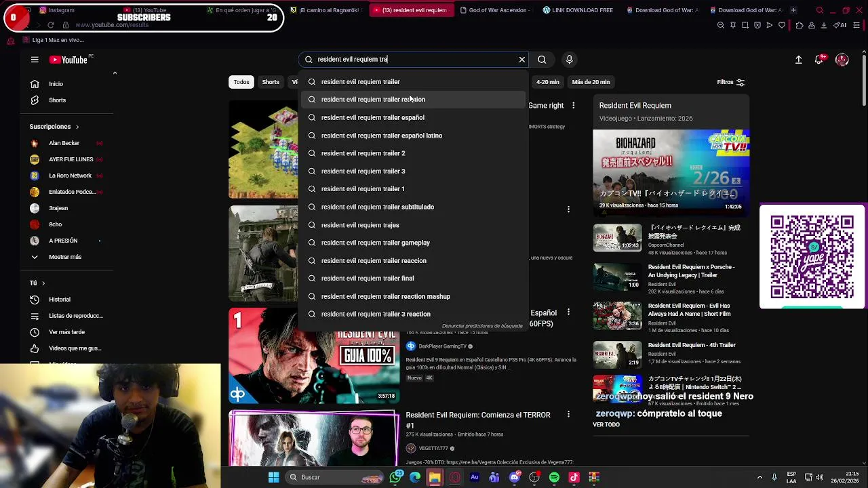Choose suggestion resident evil requiem trajes
This screenshot has height=488, width=868.
point(414,225)
